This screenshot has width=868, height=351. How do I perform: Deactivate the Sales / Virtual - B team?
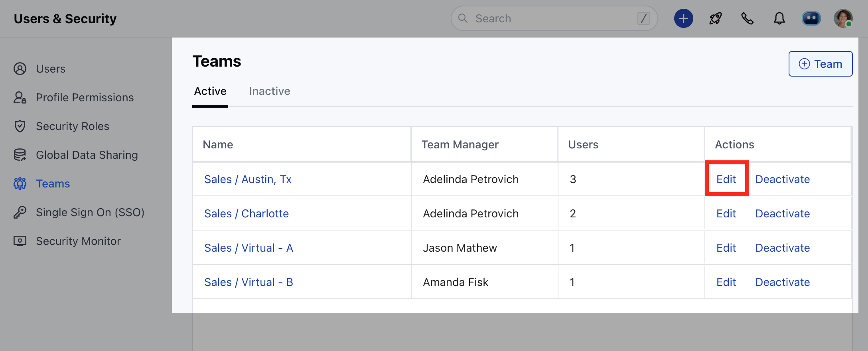(782, 282)
